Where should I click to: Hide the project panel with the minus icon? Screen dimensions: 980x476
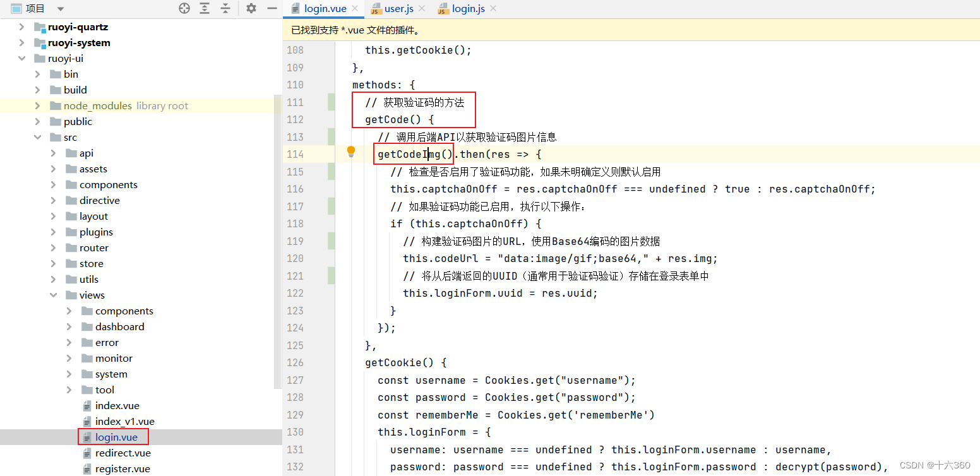coord(272,8)
